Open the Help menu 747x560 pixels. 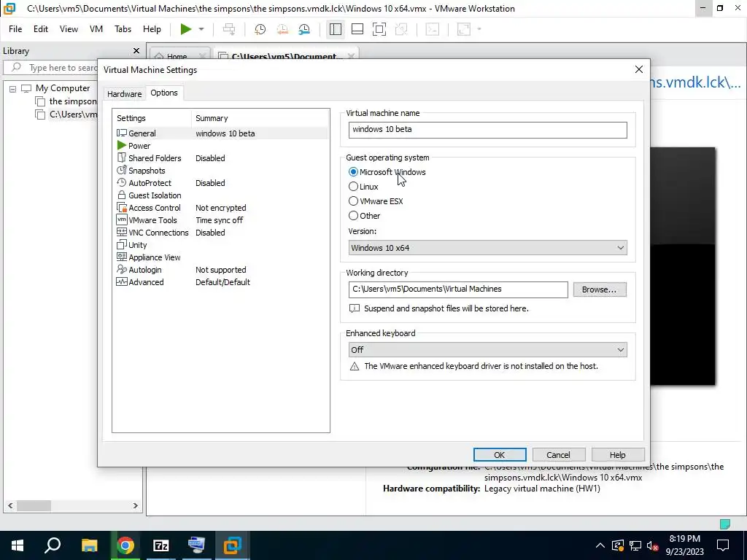152,29
